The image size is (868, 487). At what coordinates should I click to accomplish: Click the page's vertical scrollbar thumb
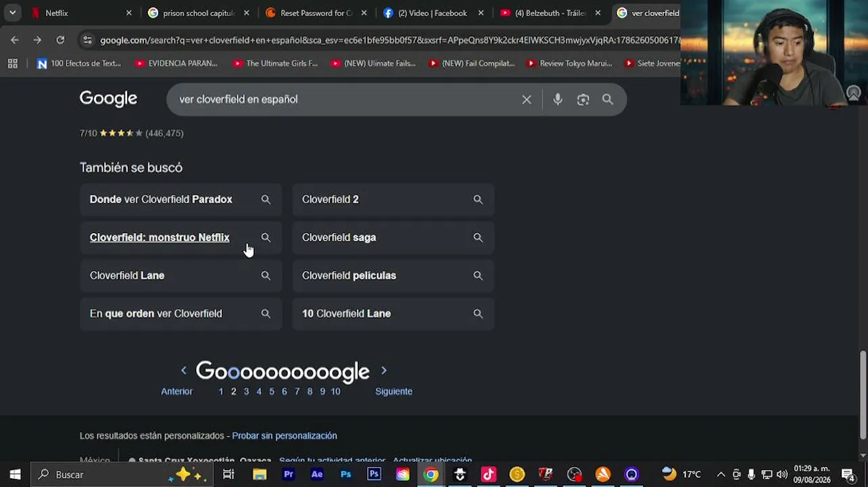pyautogui.click(x=863, y=395)
